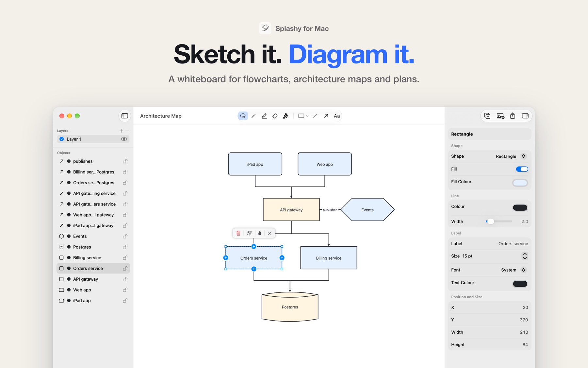Toggle the left sidebar panel
This screenshot has width=588, height=368.
tap(125, 116)
